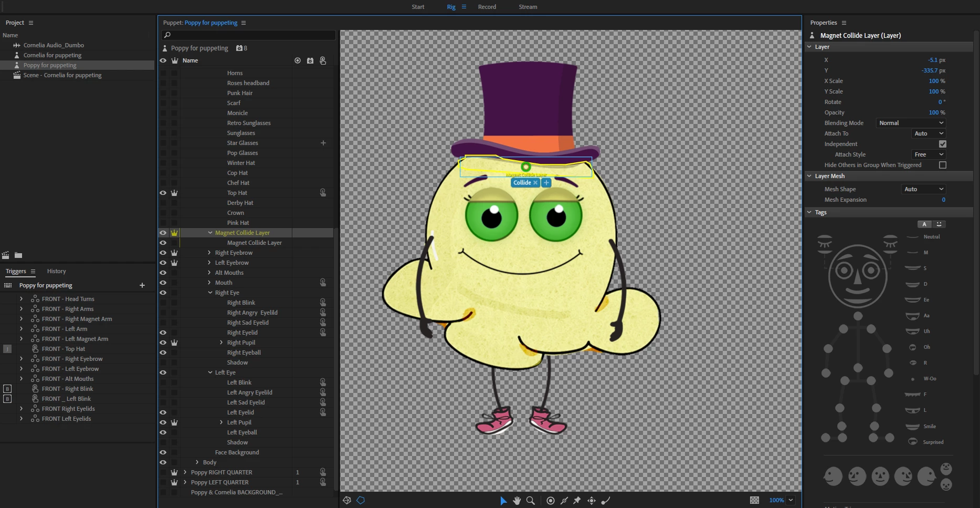Switch to the Record workspace
Image resolution: width=980 pixels, height=508 pixels.
(x=487, y=7)
